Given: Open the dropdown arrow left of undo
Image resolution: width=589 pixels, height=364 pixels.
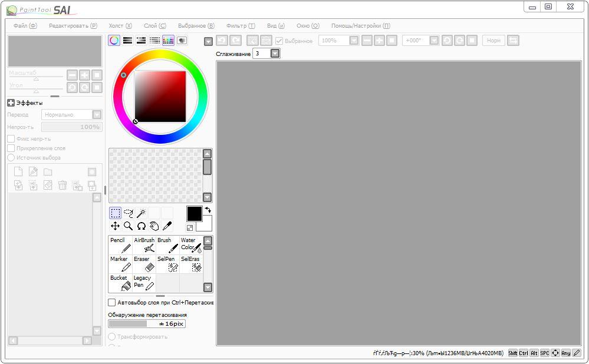Looking at the screenshot, I should [x=209, y=41].
